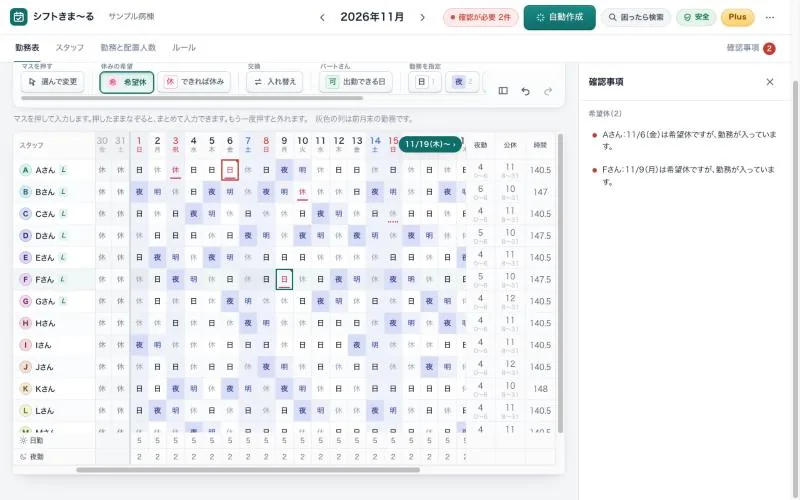The image size is (800, 500).
Task: Click the シフトきま〜る calendar logo icon
Action: pyautogui.click(x=19, y=17)
